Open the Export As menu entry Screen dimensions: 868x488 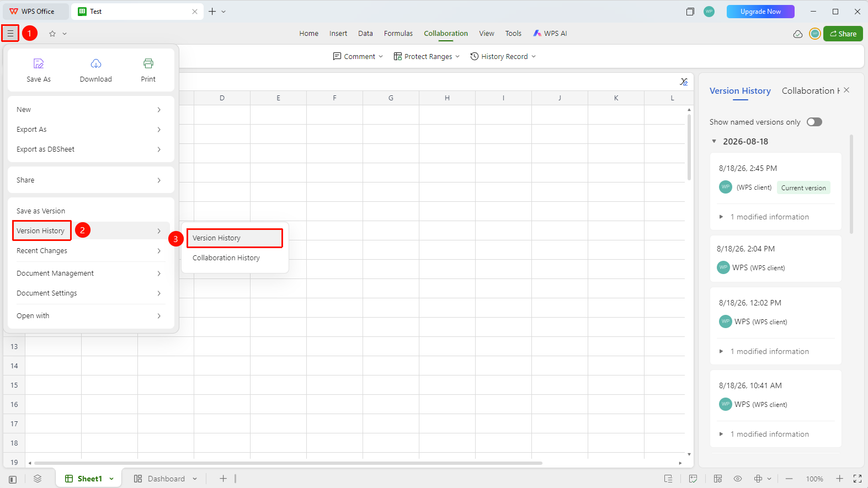pyautogui.click(x=89, y=130)
